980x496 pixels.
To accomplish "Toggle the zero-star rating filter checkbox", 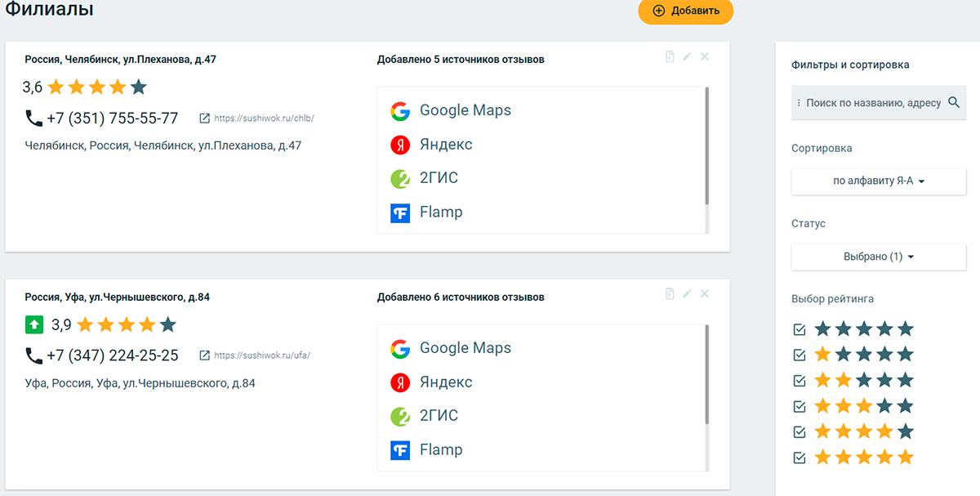I will point(800,329).
